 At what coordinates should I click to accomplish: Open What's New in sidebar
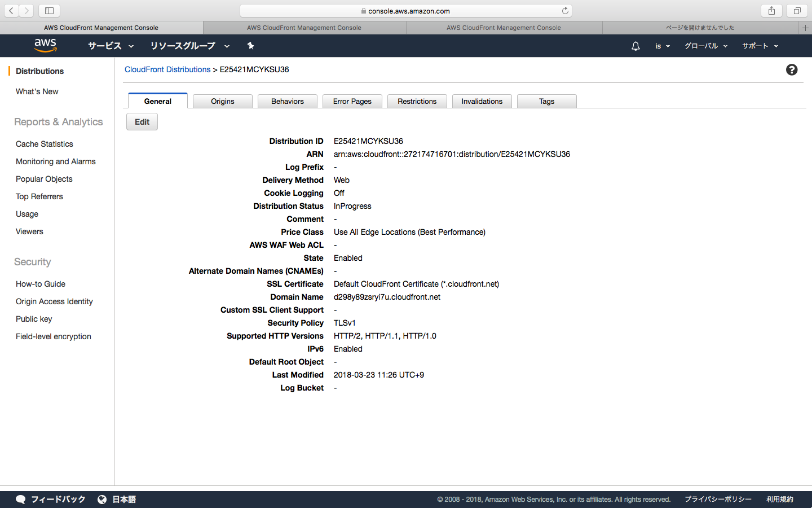(37, 91)
